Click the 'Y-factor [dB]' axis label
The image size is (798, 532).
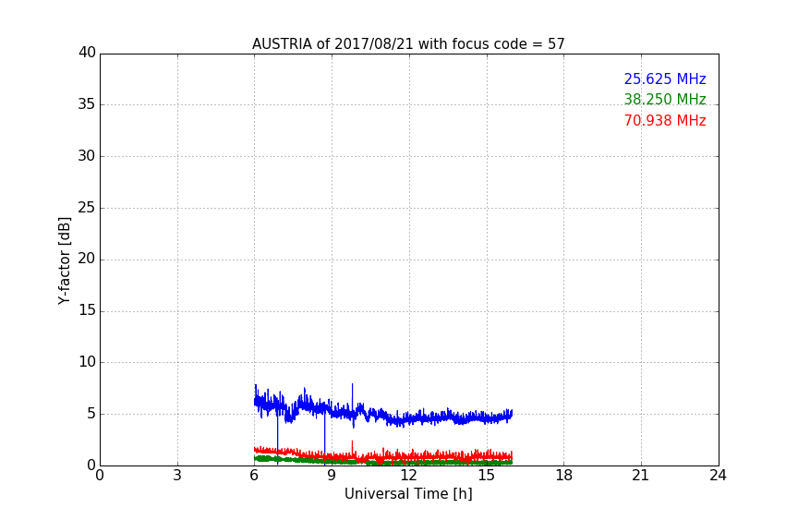64,260
